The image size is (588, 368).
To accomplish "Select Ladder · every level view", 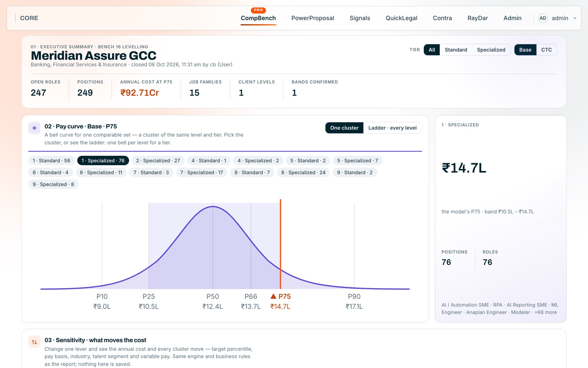I will pyautogui.click(x=392, y=128).
